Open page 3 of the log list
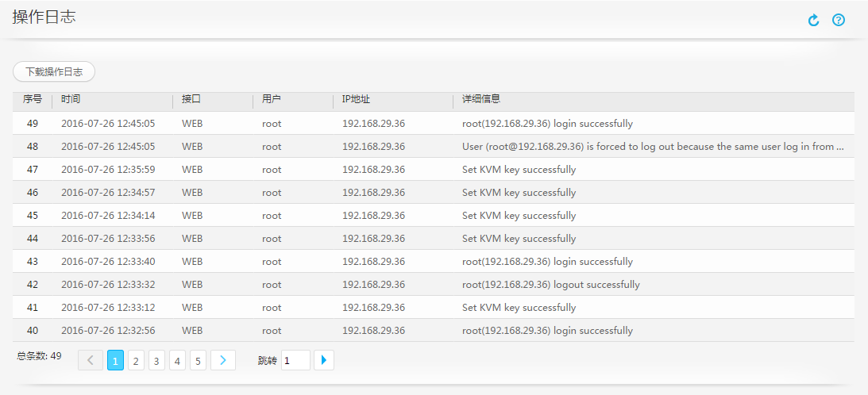Image resolution: width=868 pixels, height=395 pixels. (x=156, y=361)
